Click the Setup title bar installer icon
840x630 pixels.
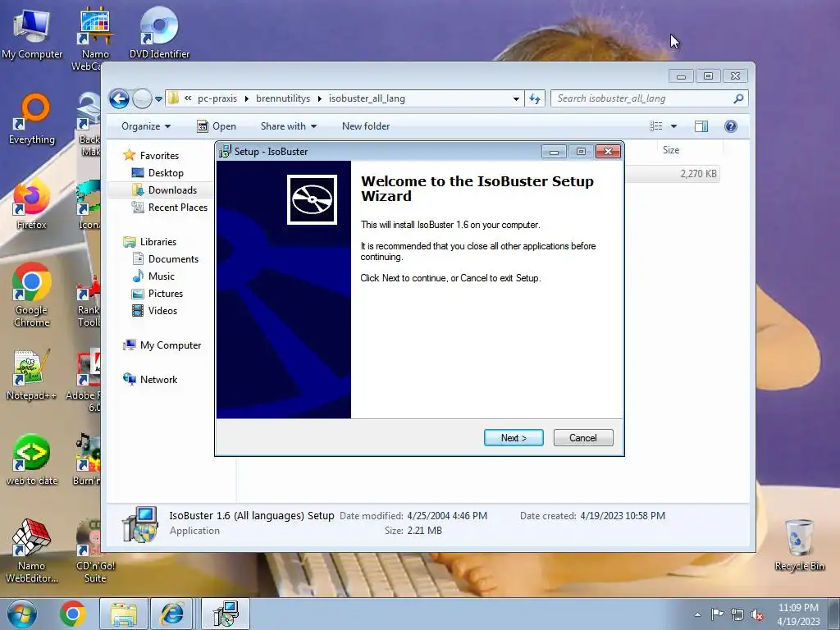(x=225, y=152)
